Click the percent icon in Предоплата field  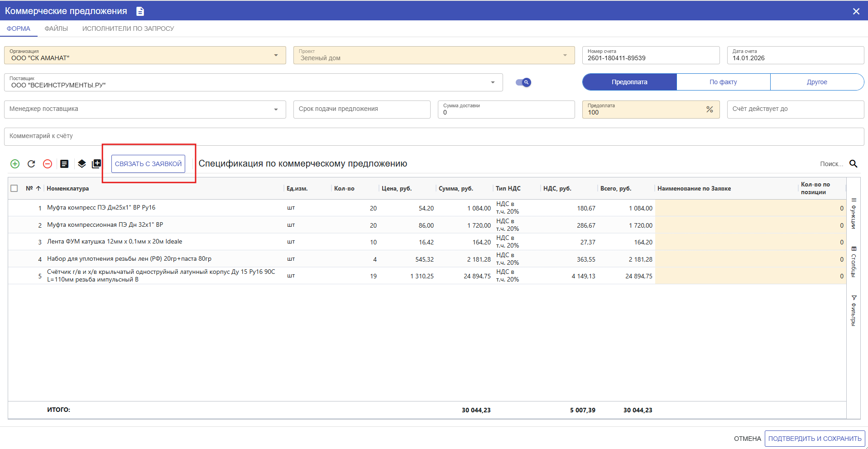coord(709,110)
